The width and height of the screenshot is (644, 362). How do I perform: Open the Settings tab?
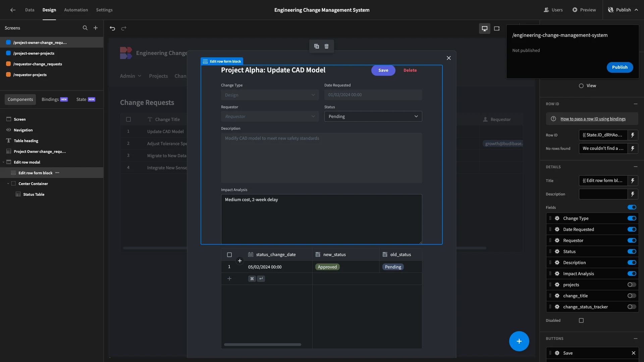point(104,10)
